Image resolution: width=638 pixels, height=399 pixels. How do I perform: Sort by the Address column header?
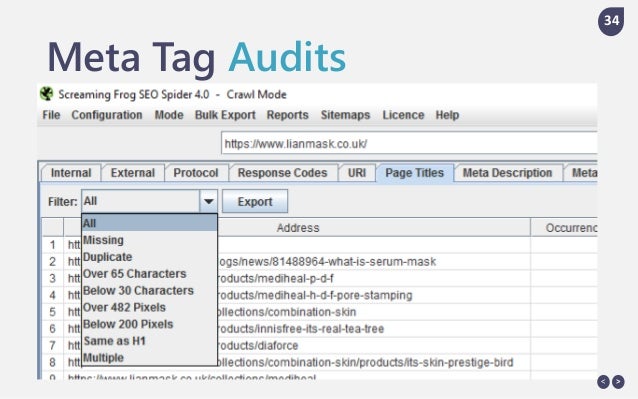coord(298,227)
